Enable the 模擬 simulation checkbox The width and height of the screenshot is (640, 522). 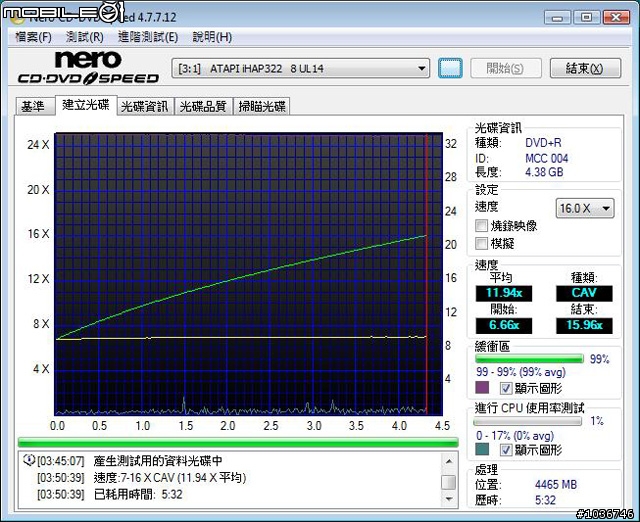click(x=482, y=243)
